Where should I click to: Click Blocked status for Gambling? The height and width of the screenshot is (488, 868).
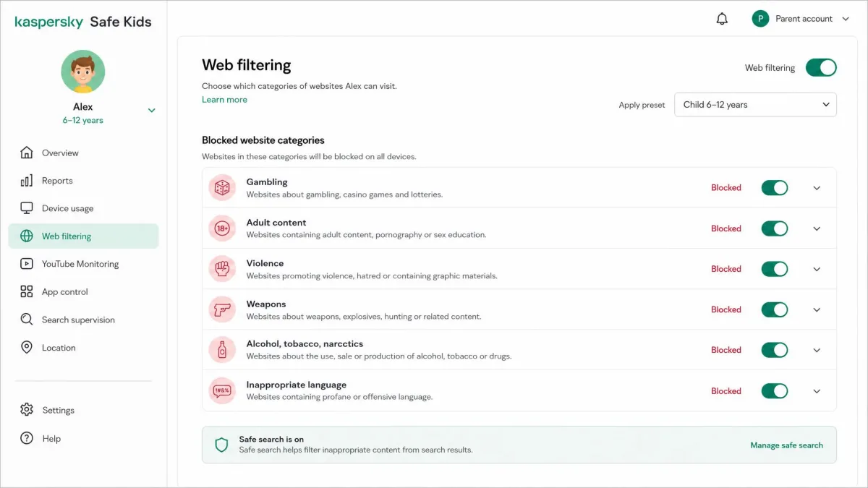click(726, 188)
